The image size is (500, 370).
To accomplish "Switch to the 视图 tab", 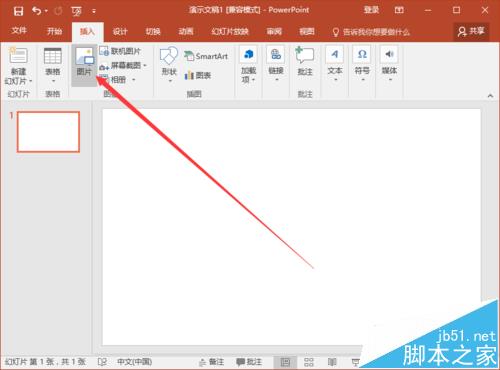I will pos(307,31).
